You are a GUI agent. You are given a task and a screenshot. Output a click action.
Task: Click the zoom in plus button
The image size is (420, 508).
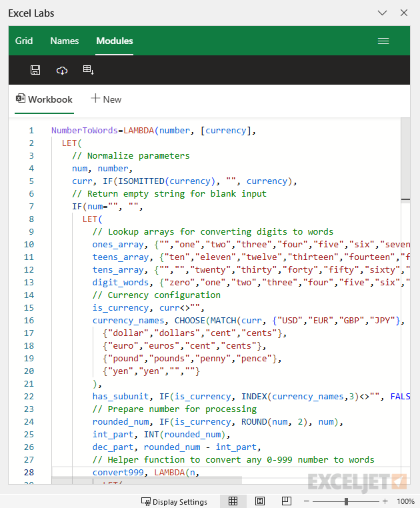(x=385, y=501)
